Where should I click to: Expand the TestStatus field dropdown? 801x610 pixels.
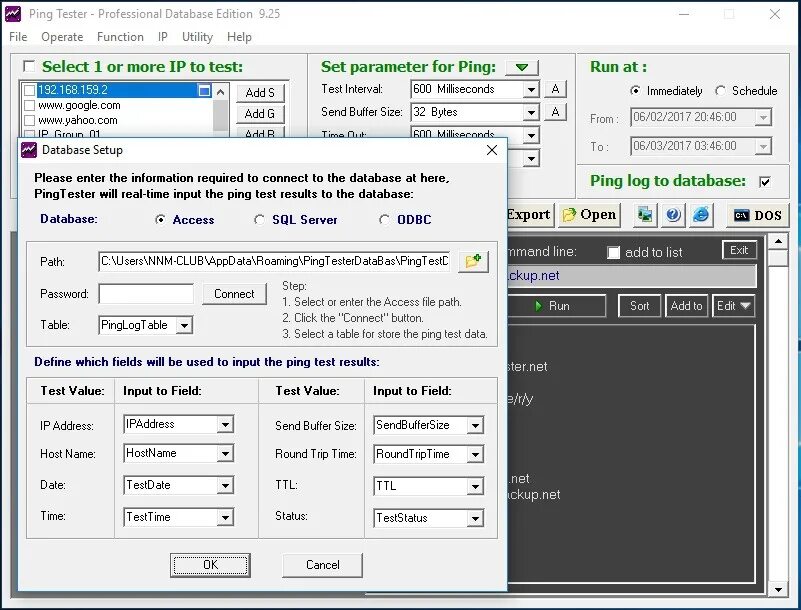(x=475, y=519)
